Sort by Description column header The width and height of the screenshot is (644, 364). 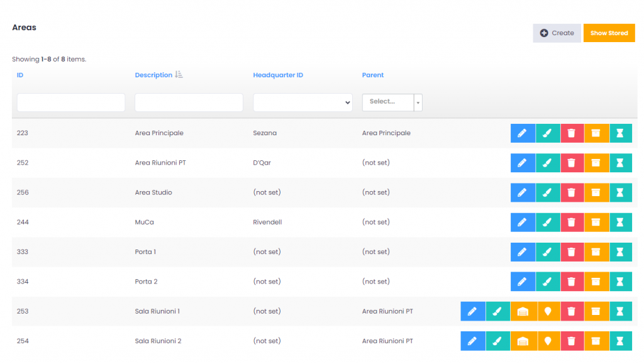153,75
